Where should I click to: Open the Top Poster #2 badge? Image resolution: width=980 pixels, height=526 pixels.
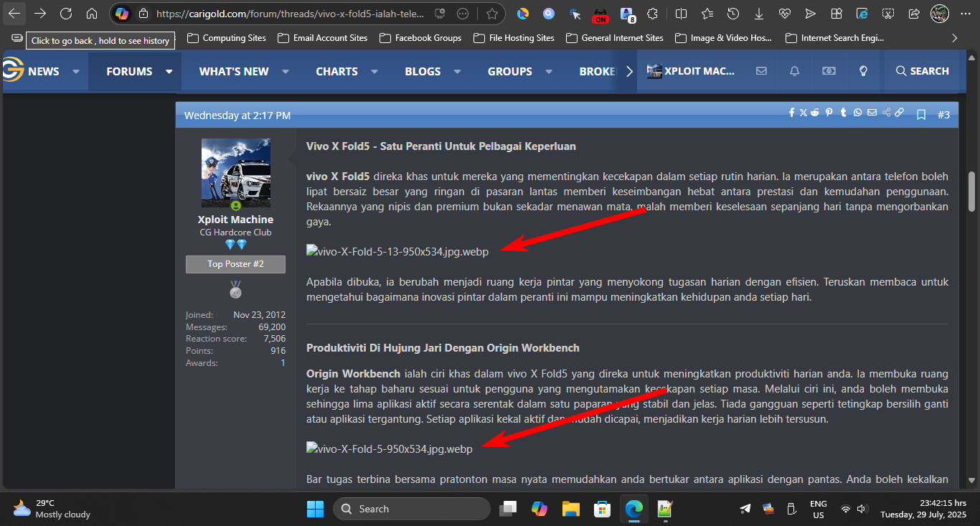click(x=235, y=264)
